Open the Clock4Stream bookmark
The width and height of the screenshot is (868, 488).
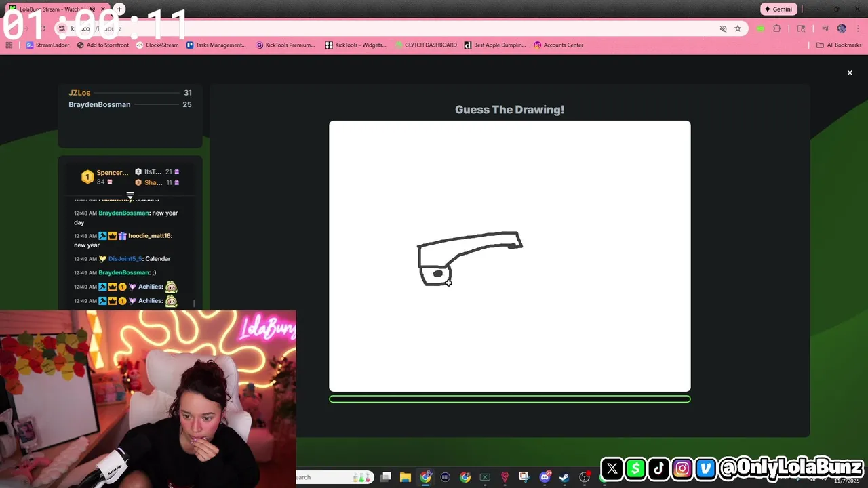(x=157, y=45)
